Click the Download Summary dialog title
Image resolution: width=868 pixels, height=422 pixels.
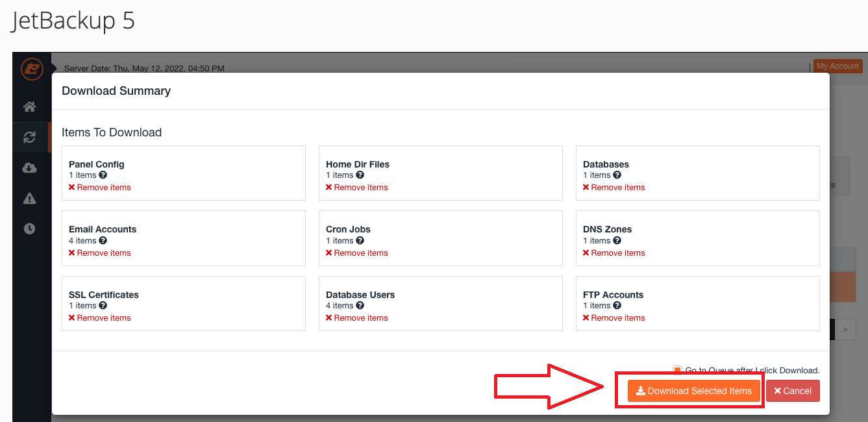[x=116, y=91]
